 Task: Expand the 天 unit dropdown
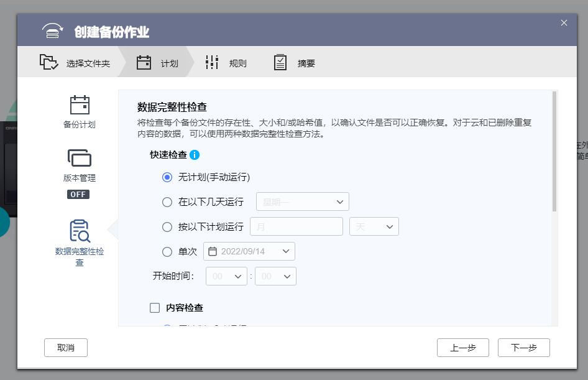[x=374, y=226]
